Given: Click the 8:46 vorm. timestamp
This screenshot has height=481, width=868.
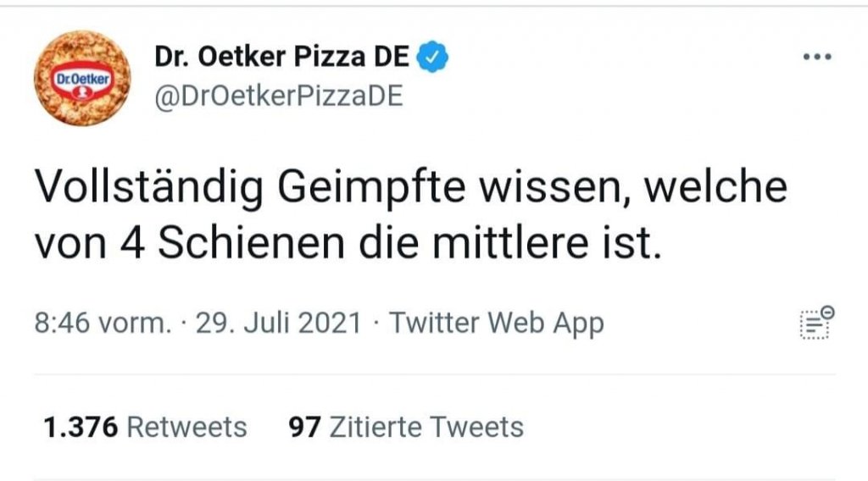Looking at the screenshot, I should pos(102,323).
